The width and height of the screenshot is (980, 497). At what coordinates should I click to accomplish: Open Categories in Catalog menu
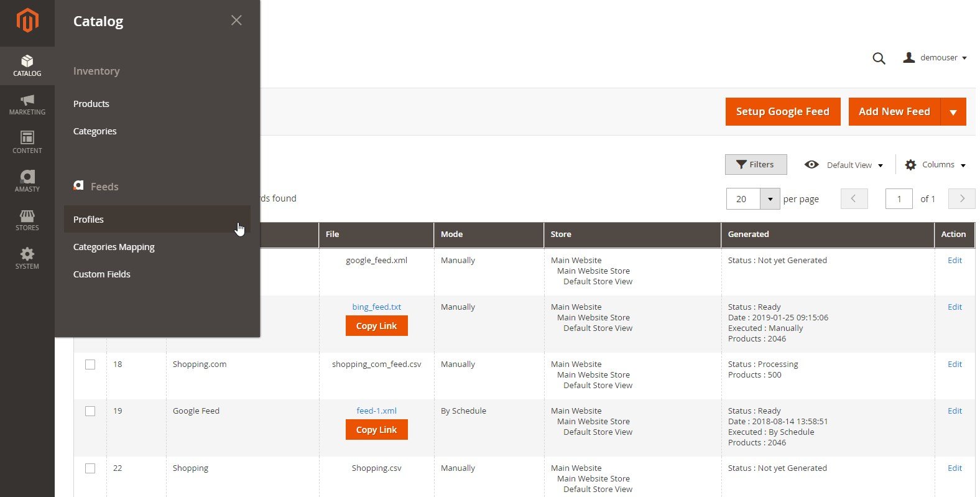(x=95, y=131)
